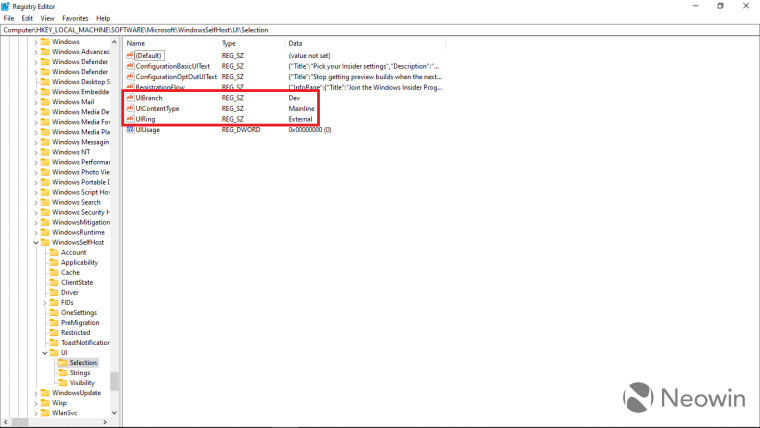Click the WindowsSelfHost folder icon

pyautogui.click(x=45, y=242)
